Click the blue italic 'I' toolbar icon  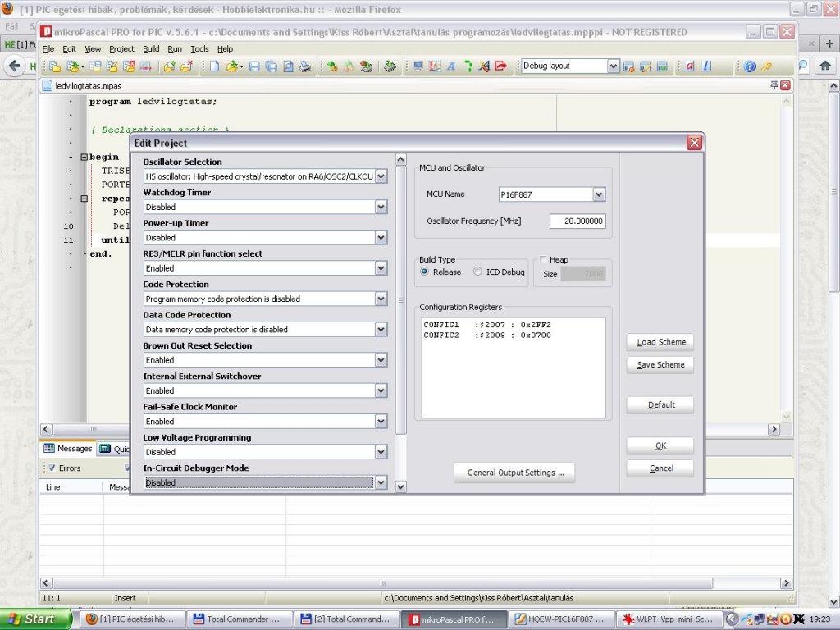(x=706, y=66)
